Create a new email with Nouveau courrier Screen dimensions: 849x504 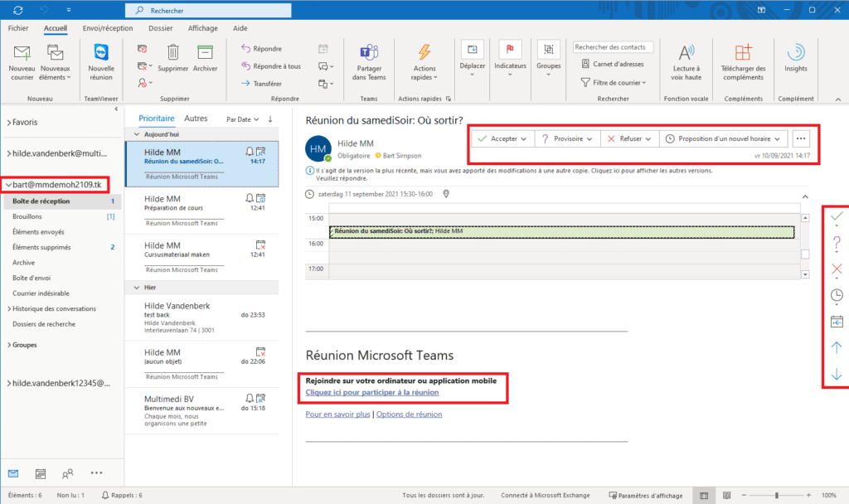click(22, 63)
